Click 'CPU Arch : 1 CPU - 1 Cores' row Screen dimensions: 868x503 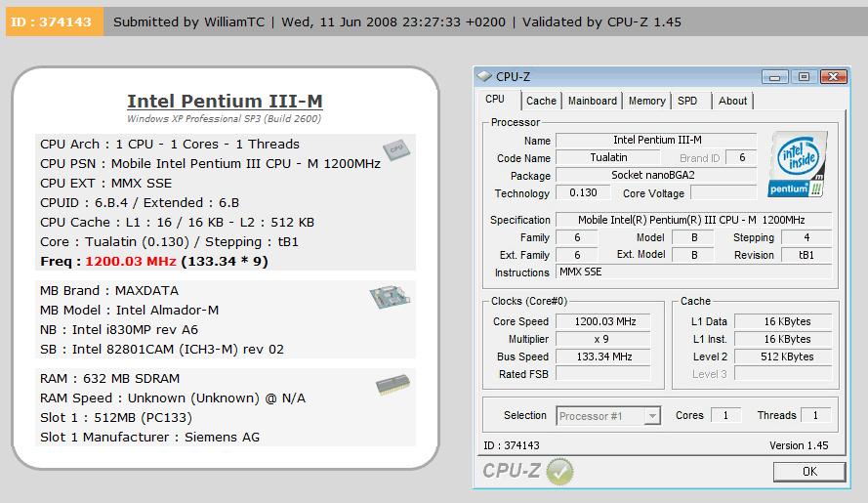[169, 144]
